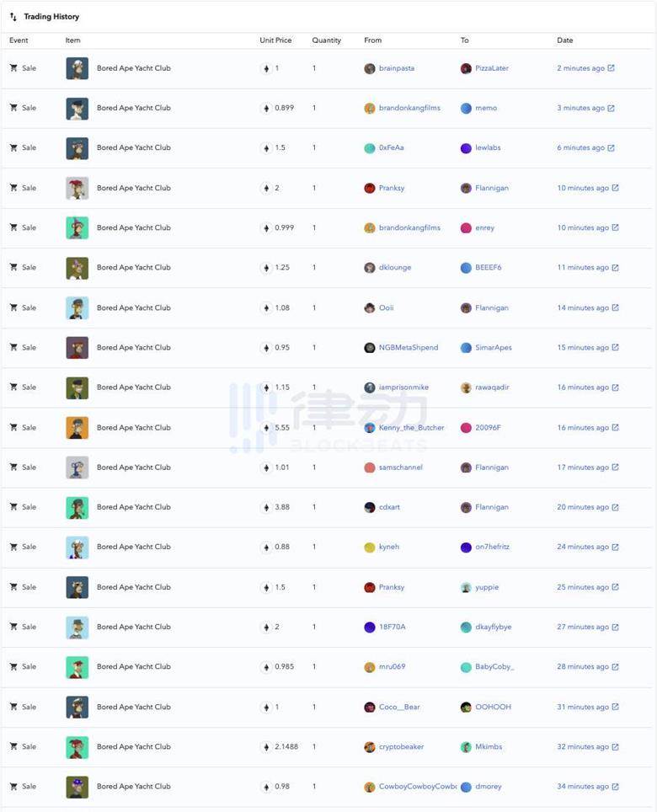
Task: Click the Trading History arrows icon
Action: click(13, 17)
